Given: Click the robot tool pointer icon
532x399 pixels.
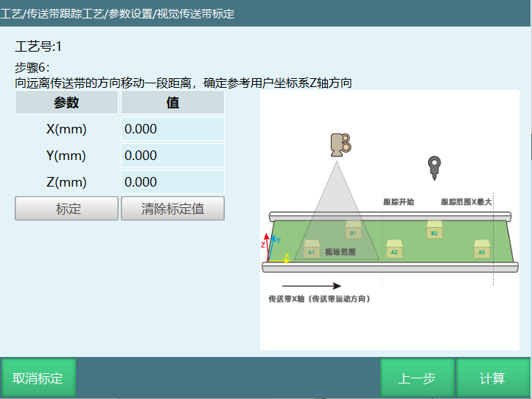Looking at the screenshot, I should pos(434,168).
